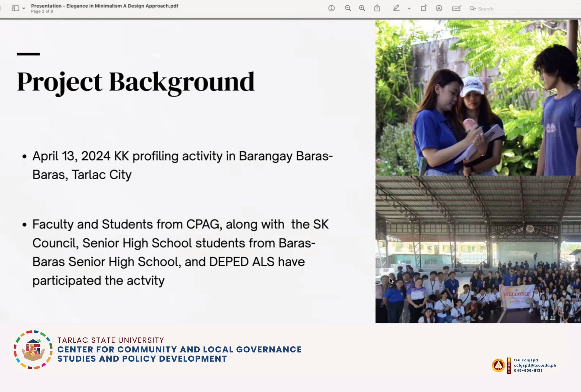Open the form filling tool
The width and height of the screenshot is (581, 392).
[456, 8]
